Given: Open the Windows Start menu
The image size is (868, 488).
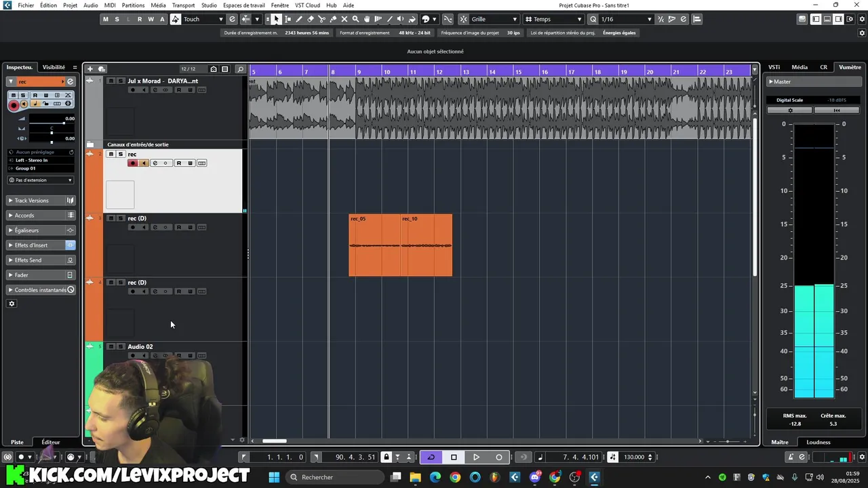Looking at the screenshot, I should click(274, 477).
